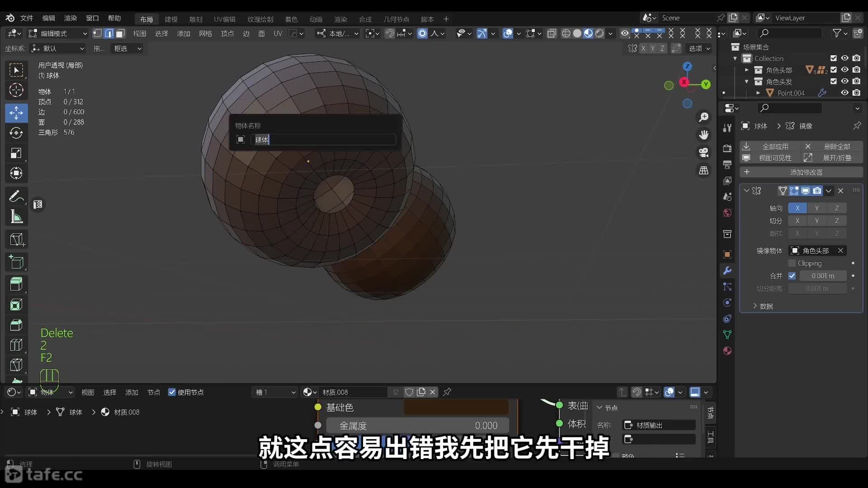The image size is (868, 488).
Task: Hide the 角色头部 collection with eye icon
Action: point(844,70)
